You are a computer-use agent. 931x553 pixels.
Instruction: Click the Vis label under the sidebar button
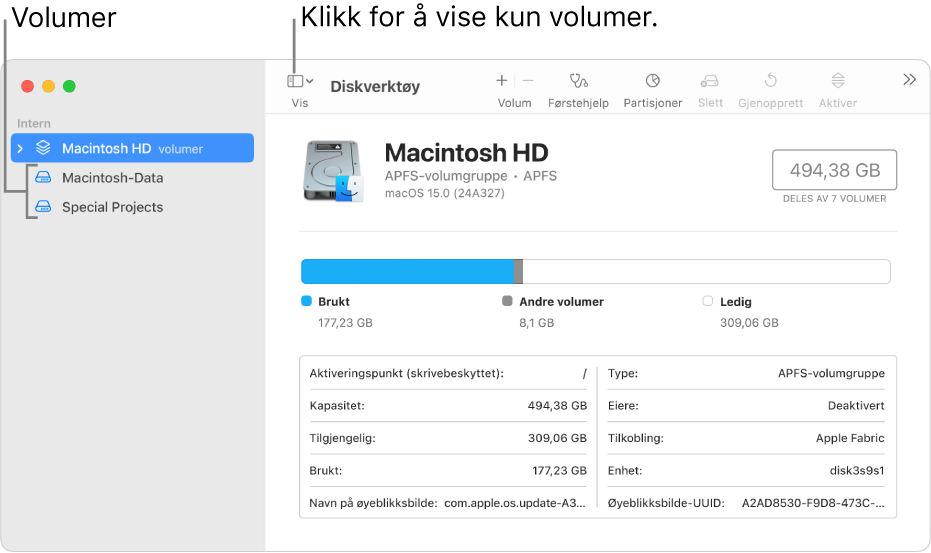point(300,103)
